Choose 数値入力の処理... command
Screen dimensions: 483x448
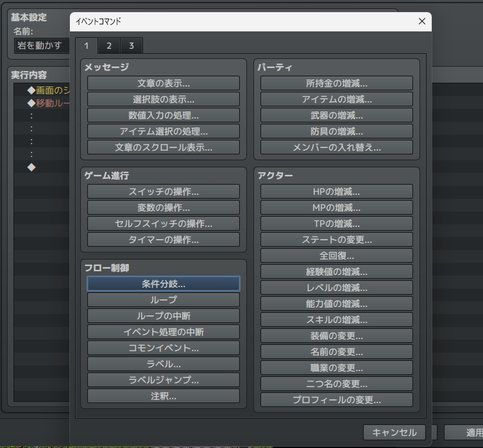[164, 115]
